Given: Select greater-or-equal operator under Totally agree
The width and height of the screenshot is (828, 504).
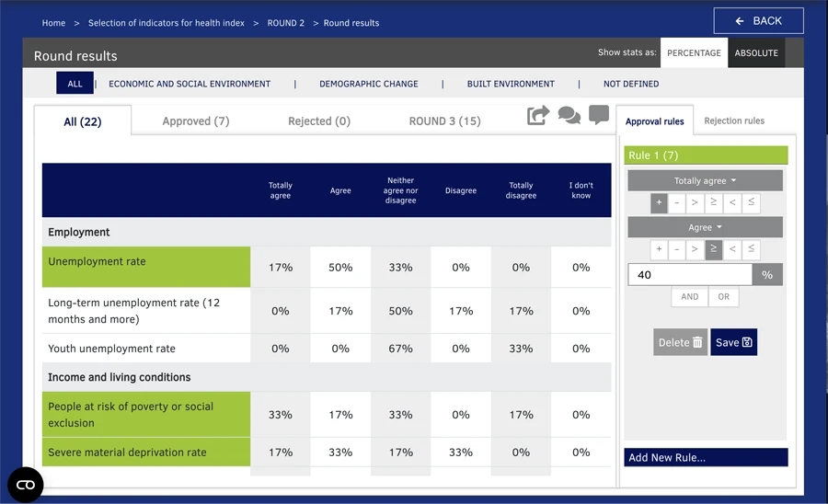Looking at the screenshot, I should (x=713, y=202).
